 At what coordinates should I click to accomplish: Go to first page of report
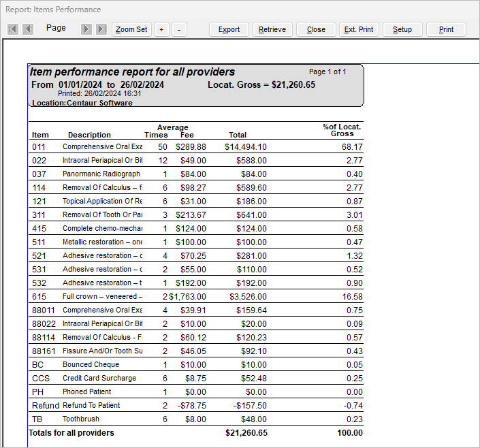pos(13,29)
